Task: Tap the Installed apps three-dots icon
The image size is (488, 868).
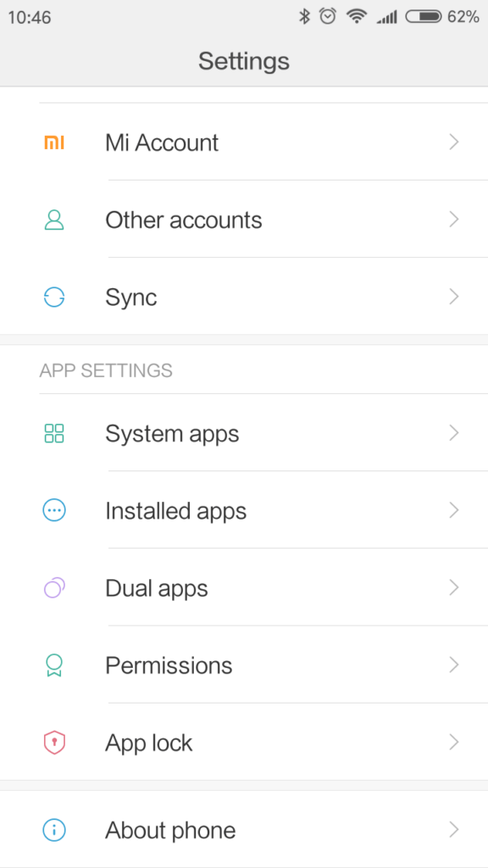Action: click(x=54, y=510)
